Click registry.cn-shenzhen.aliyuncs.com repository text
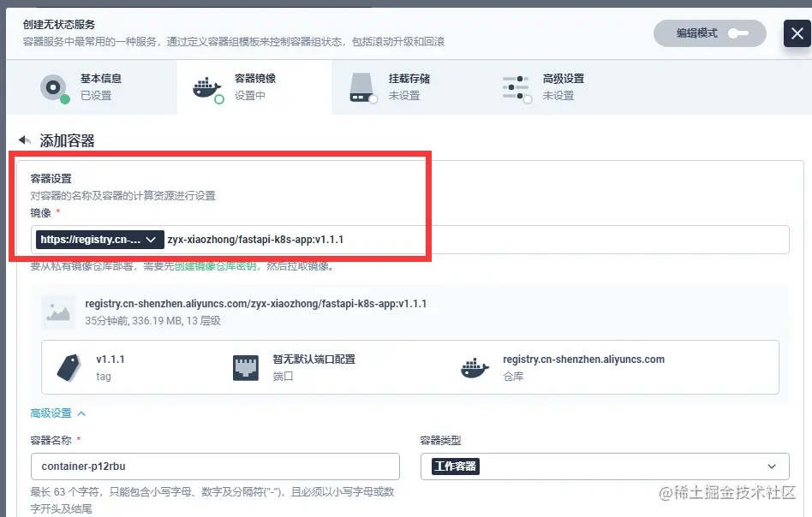The height and width of the screenshot is (517, 812). pyautogui.click(x=583, y=360)
